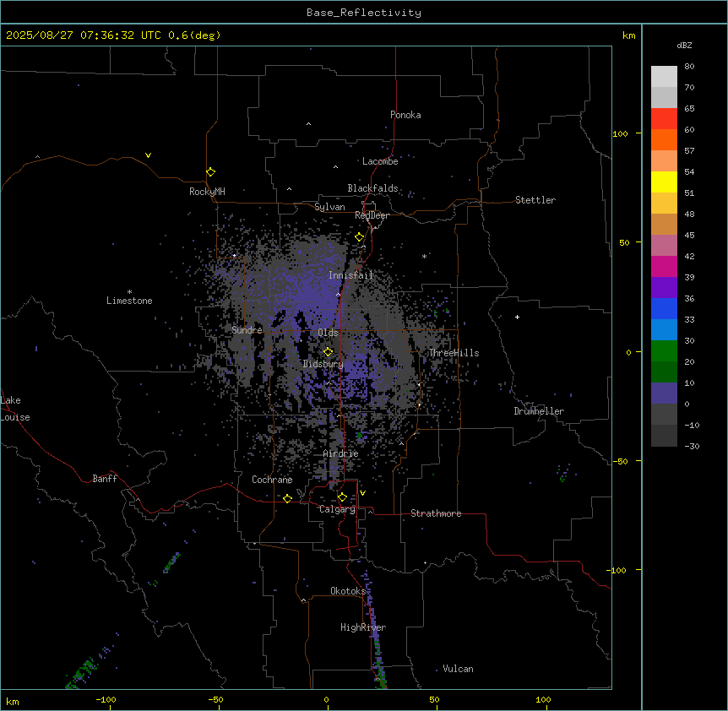
Task: Click the -100 tick on bottom axis
Action: pos(106,699)
